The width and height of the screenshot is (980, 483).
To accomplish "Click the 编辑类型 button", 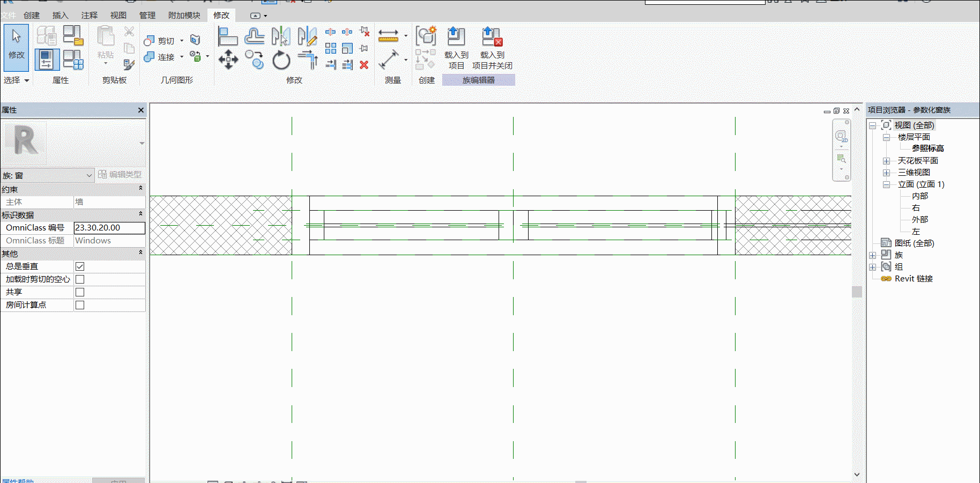I will tap(120, 175).
